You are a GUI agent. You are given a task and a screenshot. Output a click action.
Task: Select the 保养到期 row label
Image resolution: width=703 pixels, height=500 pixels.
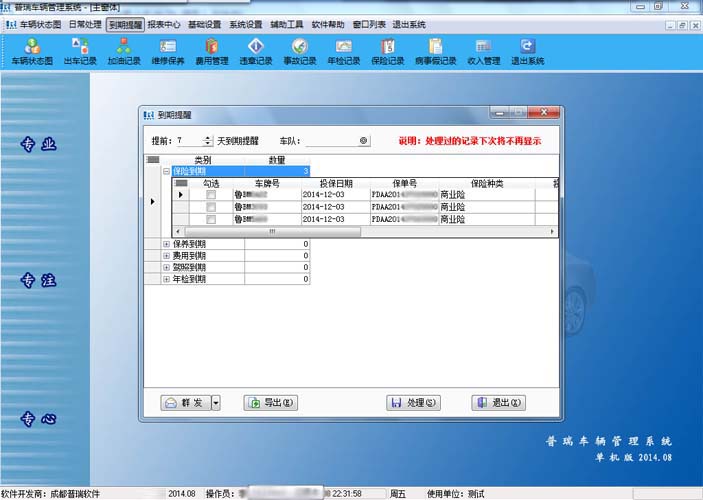[189, 244]
